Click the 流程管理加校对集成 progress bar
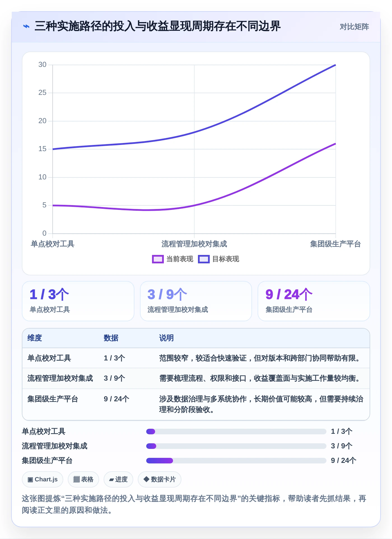 tap(236, 446)
